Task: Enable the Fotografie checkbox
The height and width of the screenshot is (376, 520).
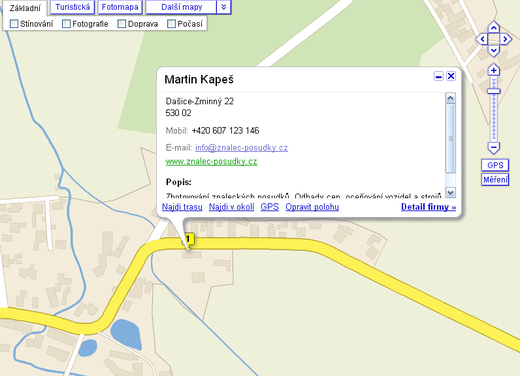Action: coord(66,24)
